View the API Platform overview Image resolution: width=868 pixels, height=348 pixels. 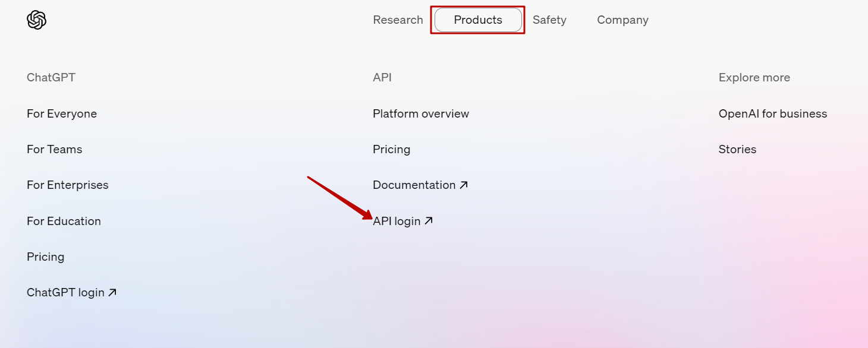421,113
